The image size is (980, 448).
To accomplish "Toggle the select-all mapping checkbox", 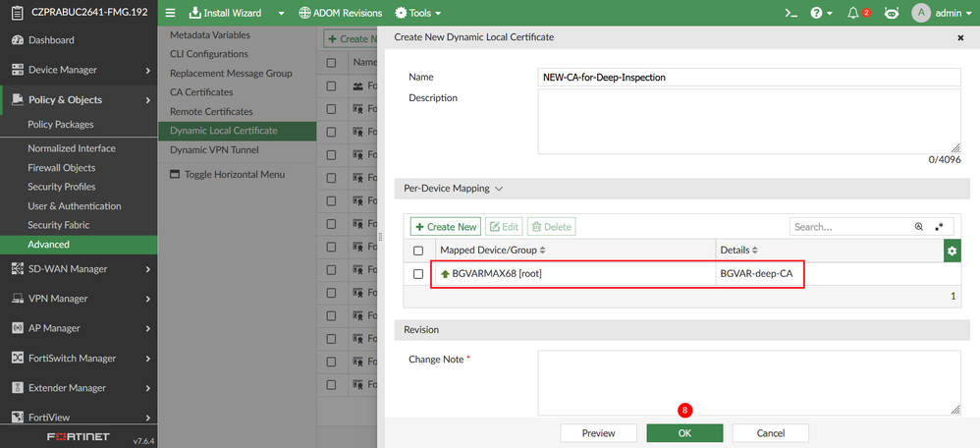I will [418, 251].
